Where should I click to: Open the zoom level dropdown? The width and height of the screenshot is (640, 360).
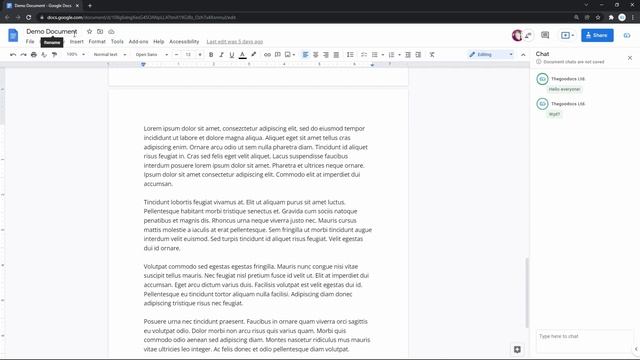[x=76, y=55]
